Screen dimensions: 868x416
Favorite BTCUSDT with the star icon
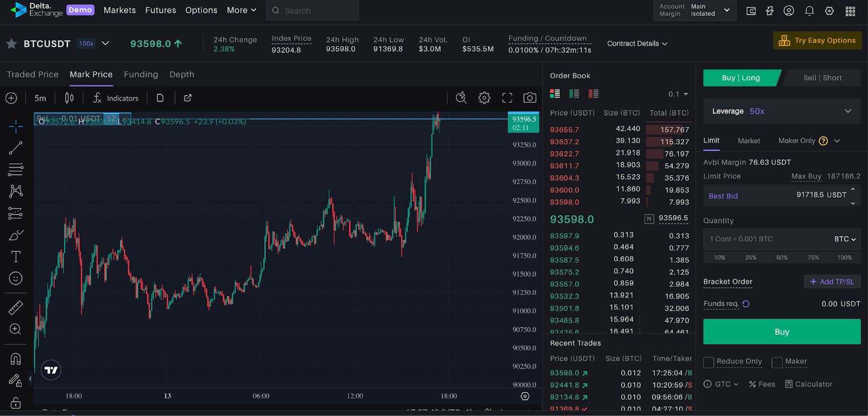coord(11,43)
